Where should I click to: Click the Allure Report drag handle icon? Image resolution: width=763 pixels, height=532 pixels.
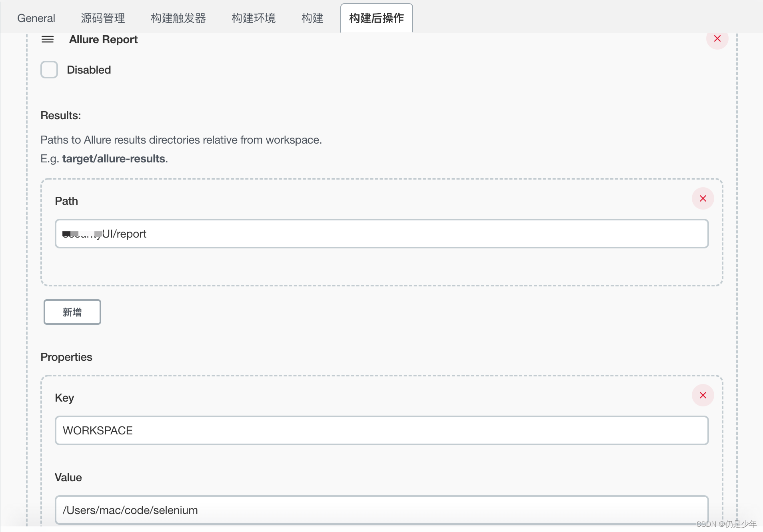pyautogui.click(x=48, y=39)
